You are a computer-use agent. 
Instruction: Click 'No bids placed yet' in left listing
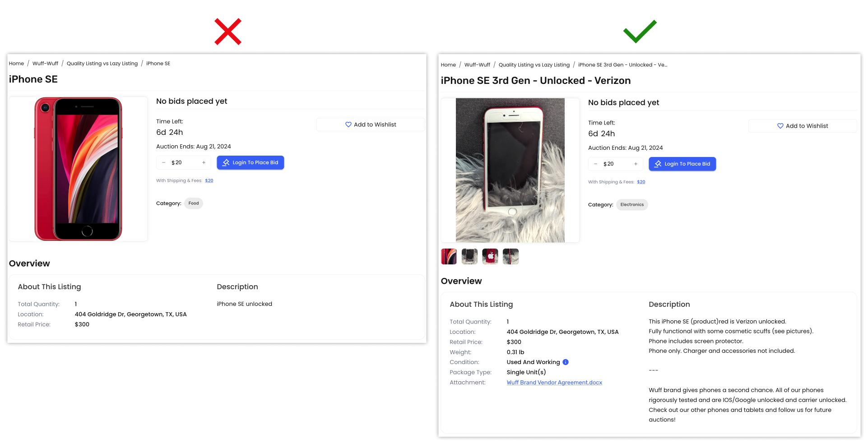191,102
